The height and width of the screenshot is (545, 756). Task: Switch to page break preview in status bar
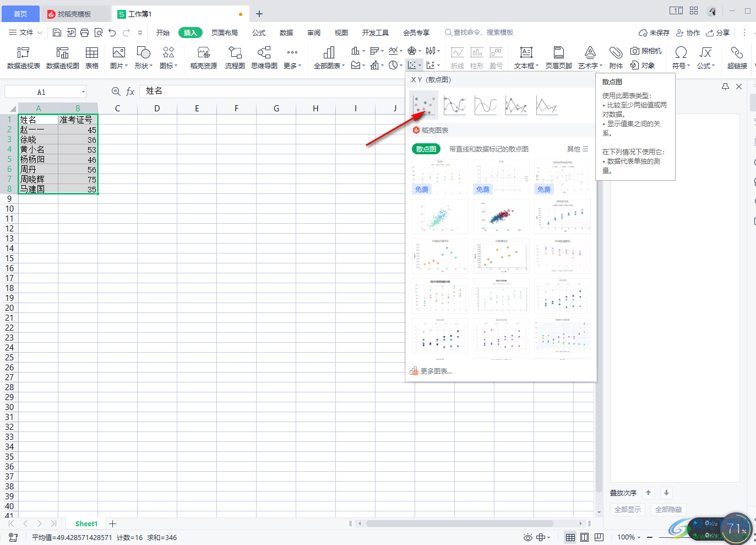599,537
